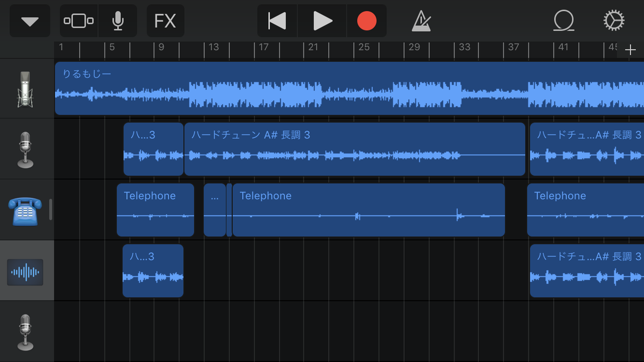644x362 pixels.
Task: Move playhead to bar 21 on ruler
Action: pyautogui.click(x=313, y=47)
